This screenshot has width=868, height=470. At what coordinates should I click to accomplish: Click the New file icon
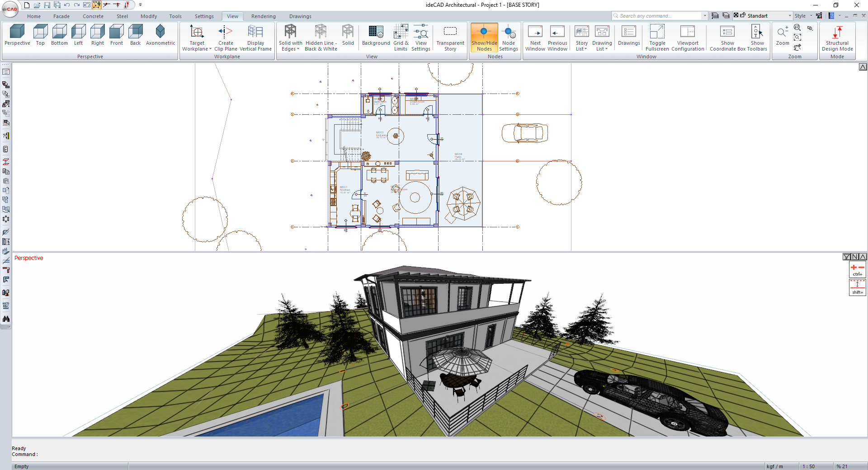27,5
